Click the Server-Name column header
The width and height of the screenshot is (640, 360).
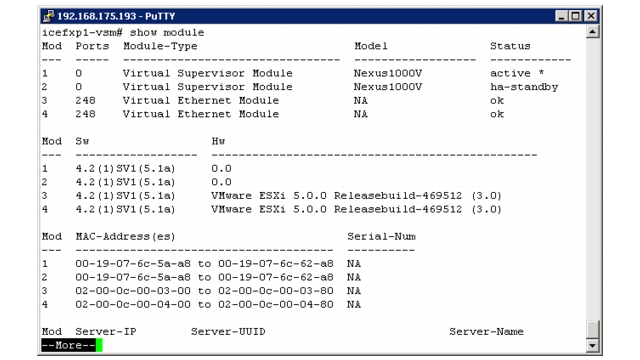[x=487, y=331]
